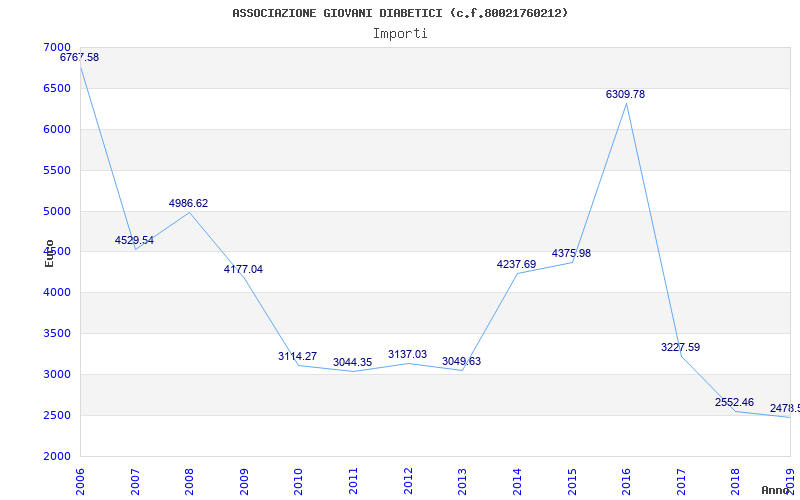
Task: Click the 5500 y-axis tick label
Action: [x=57, y=170]
